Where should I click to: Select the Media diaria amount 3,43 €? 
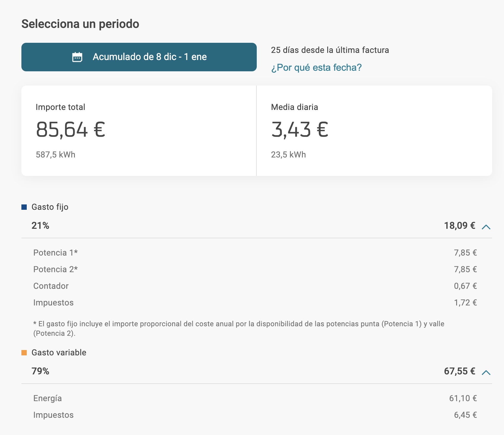click(x=300, y=130)
